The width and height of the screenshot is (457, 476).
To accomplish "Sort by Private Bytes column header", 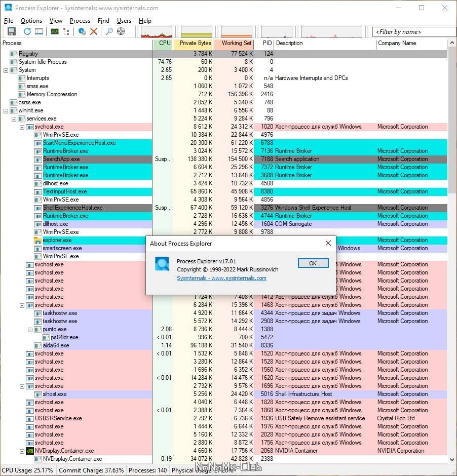I will point(194,43).
